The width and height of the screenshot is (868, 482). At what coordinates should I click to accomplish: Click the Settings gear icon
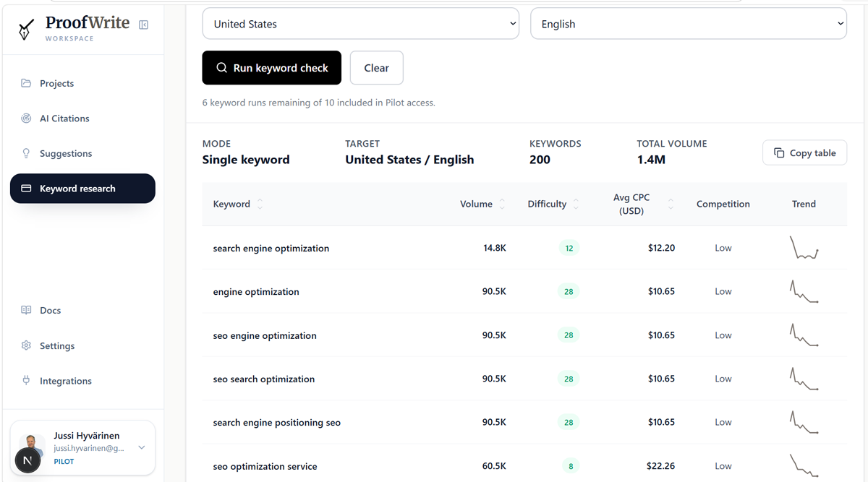[x=26, y=345]
